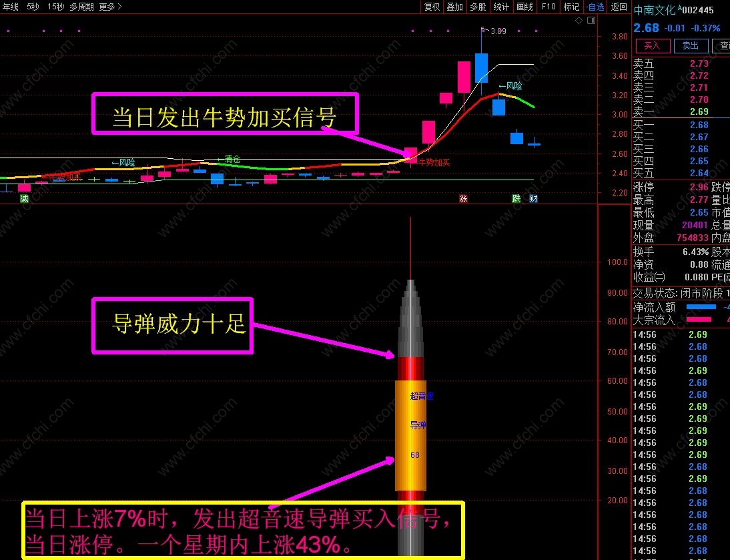Screen dimensions: 730x560
Task: Switch to the 年线 period tab
Action: [10, 7]
